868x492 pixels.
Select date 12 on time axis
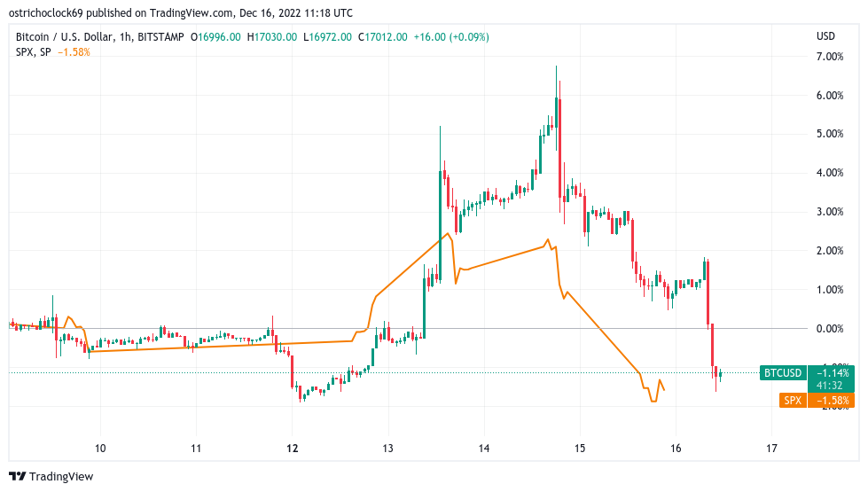292,448
